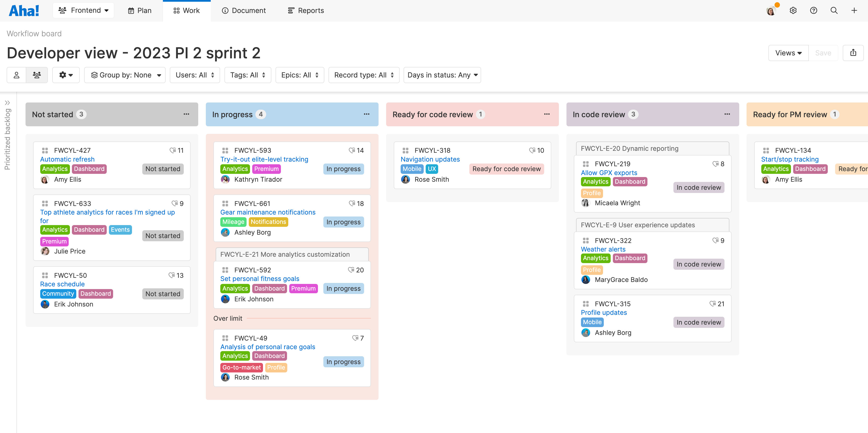The width and height of the screenshot is (868, 433).
Task: Click Ashley Borg's avatar on FWCYL-661
Action: click(225, 232)
